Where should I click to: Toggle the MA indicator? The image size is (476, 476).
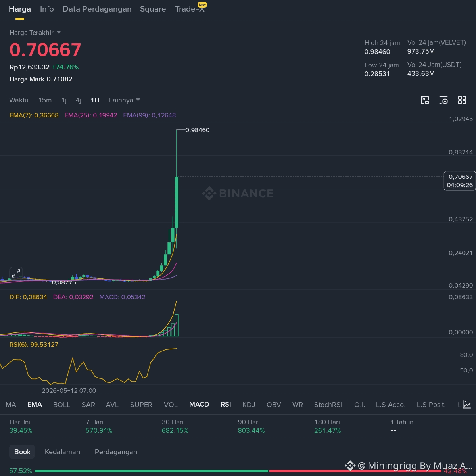11,405
